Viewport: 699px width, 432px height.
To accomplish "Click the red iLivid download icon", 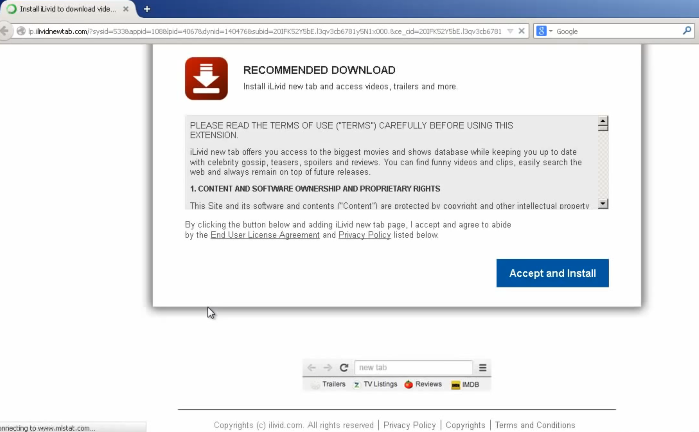I will click(206, 79).
